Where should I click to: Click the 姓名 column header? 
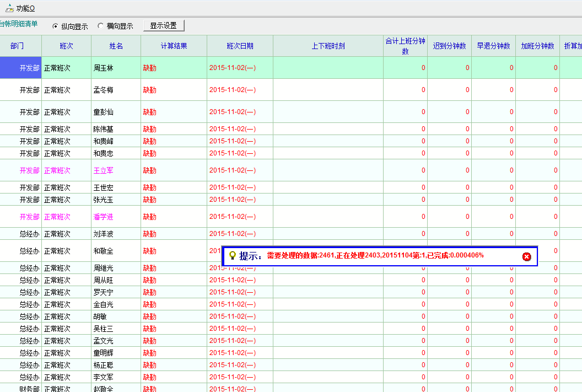tap(116, 46)
